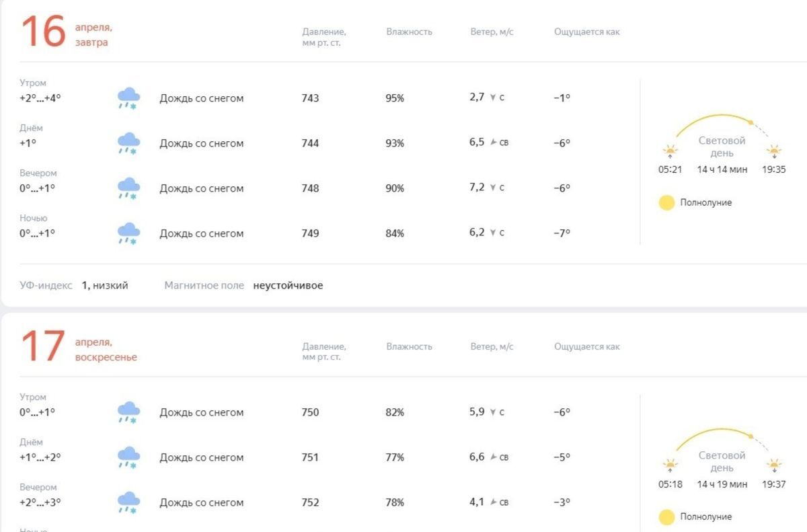Click the 05:21 sunrise icon
807x532 pixels.
click(x=670, y=151)
